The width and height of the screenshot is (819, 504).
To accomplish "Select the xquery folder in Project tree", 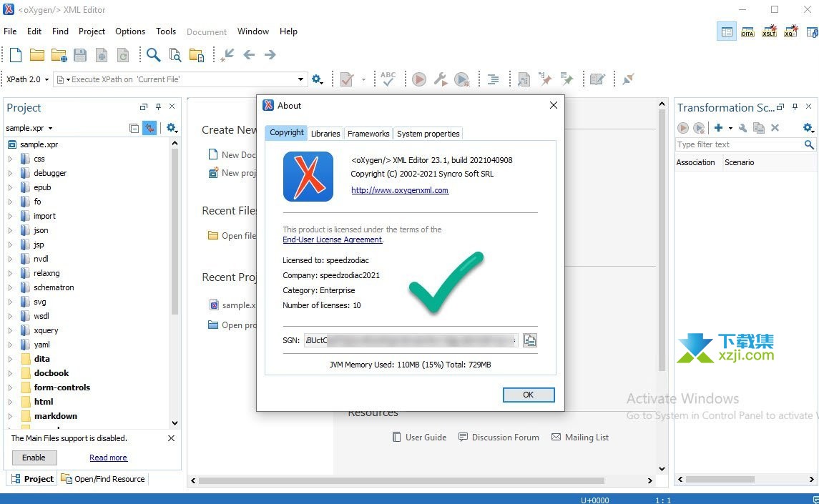I will tap(46, 330).
